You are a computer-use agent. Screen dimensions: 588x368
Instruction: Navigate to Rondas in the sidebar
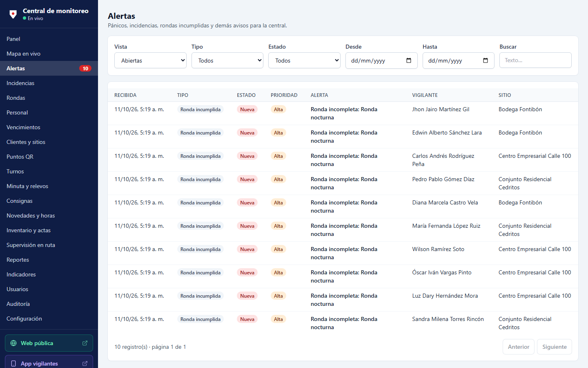tap(49, 98)
